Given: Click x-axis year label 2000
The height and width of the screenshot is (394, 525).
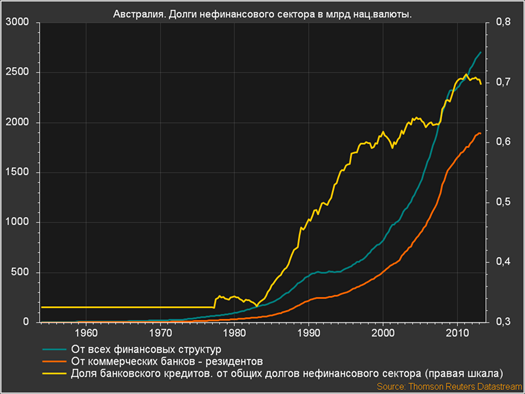Looking at the screenshot, I should point(383,333).
